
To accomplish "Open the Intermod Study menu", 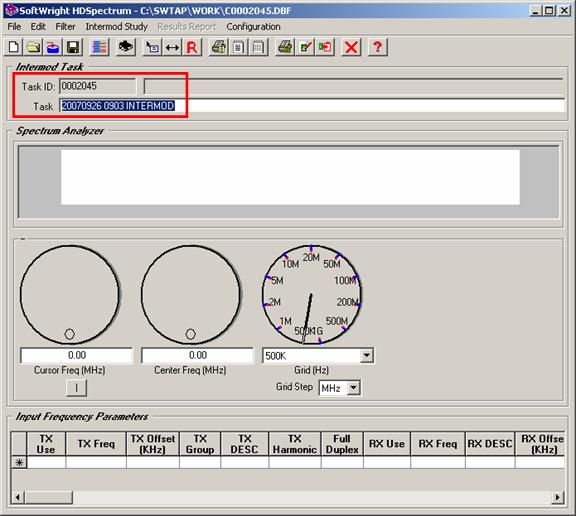I will point(116,27).
